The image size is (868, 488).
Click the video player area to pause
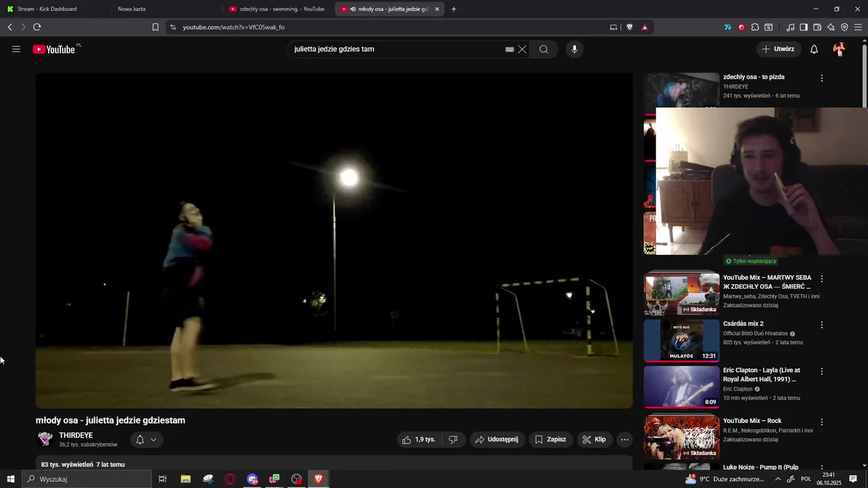click(x=334, y=241)
